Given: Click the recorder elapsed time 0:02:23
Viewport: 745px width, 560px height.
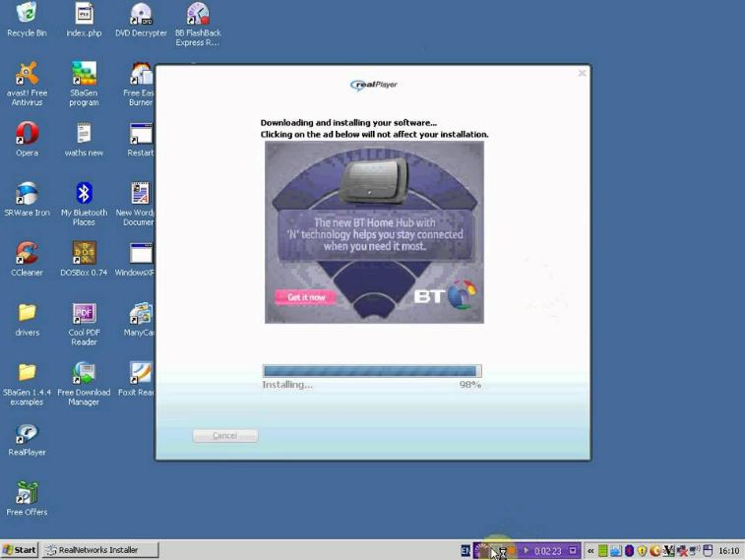Looking at the screenshot, I should [548, 551].
